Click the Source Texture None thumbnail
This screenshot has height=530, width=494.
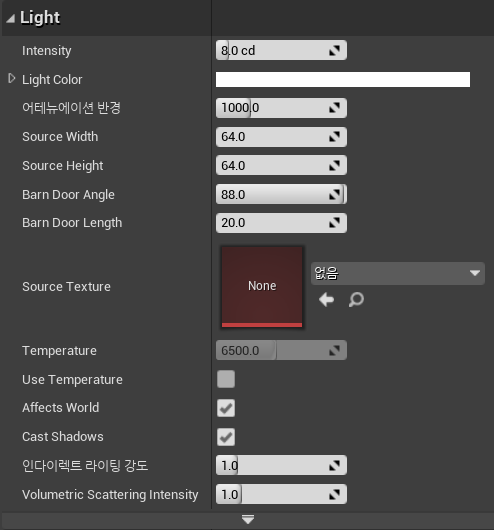coord(262,287)
